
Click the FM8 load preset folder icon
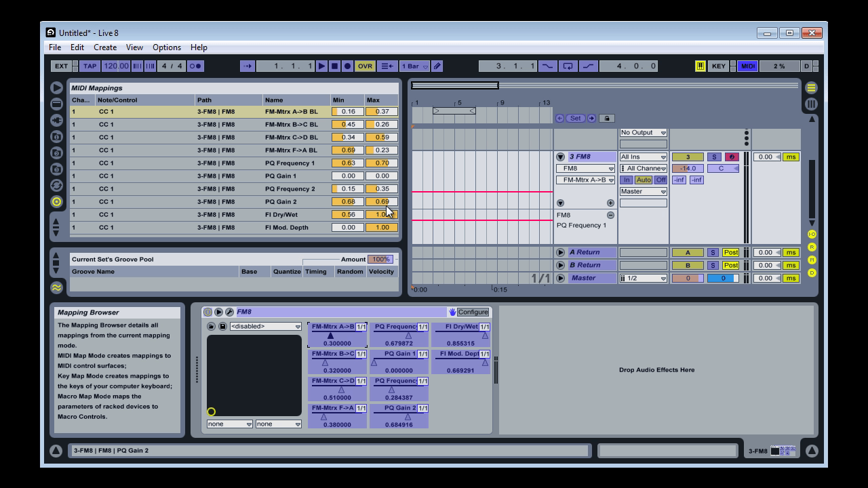coord(212,326)
